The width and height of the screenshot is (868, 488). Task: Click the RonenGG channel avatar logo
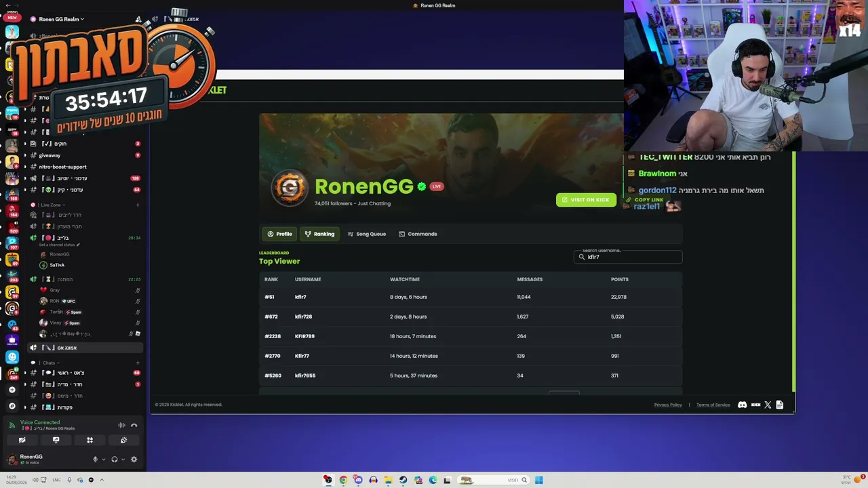(290, 188)
